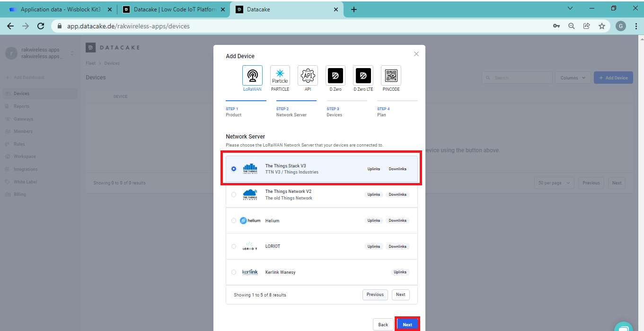Select Kerlink Wanesy network server

tap(234, 272)
